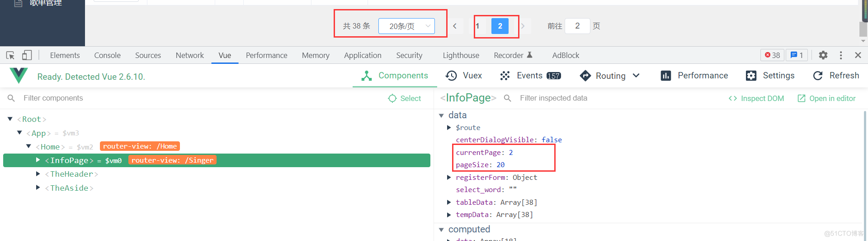
Task: Open the 20条/页 page size dropdown
Action: click(406, 26)
